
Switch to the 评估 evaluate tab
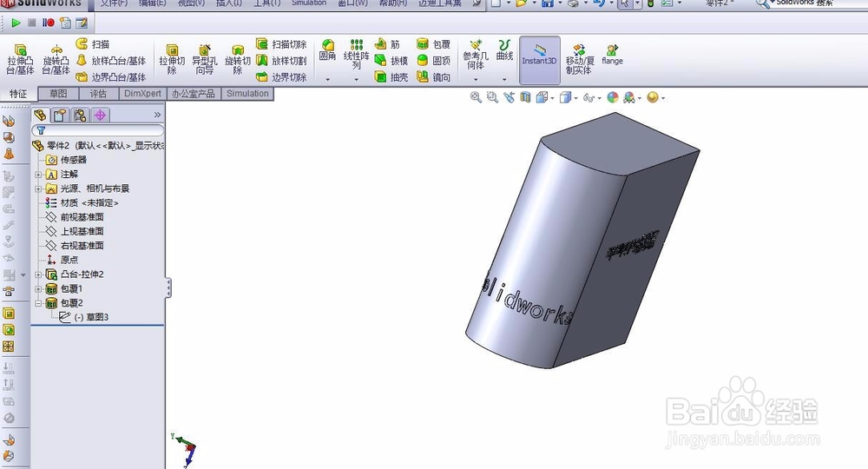coord(98,94)
